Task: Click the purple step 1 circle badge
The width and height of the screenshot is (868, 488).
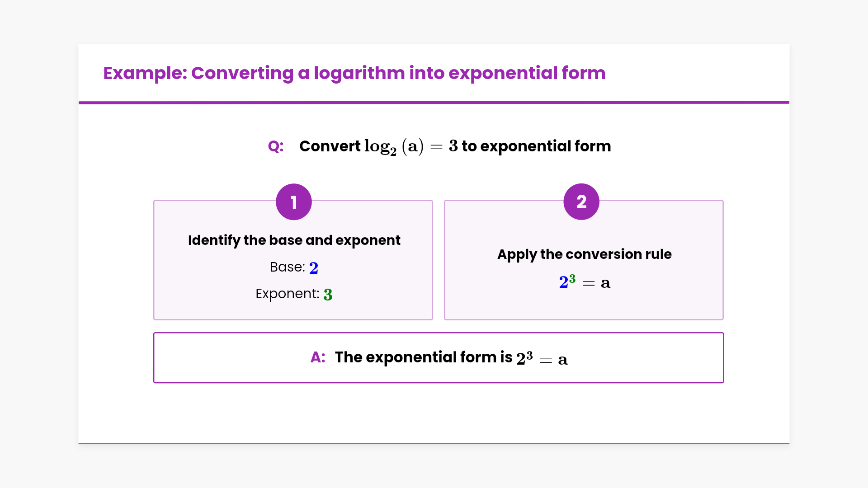Action: 294,202
